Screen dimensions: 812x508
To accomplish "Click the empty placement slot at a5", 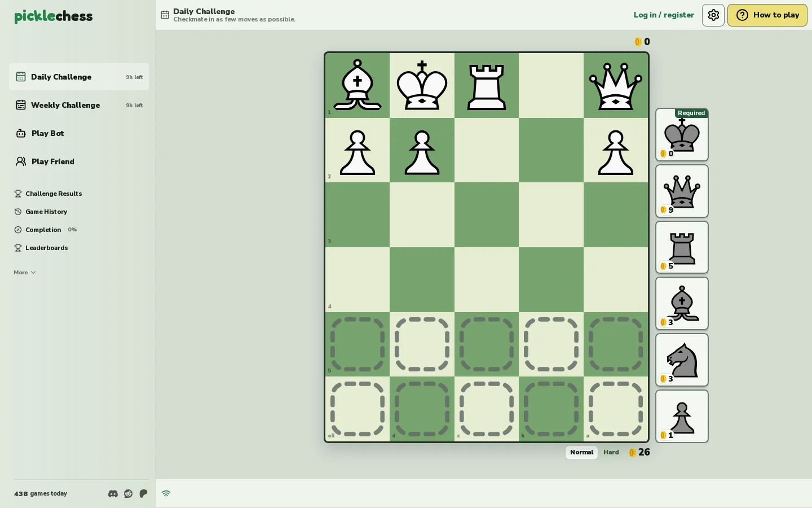I will tap(616, 344).
